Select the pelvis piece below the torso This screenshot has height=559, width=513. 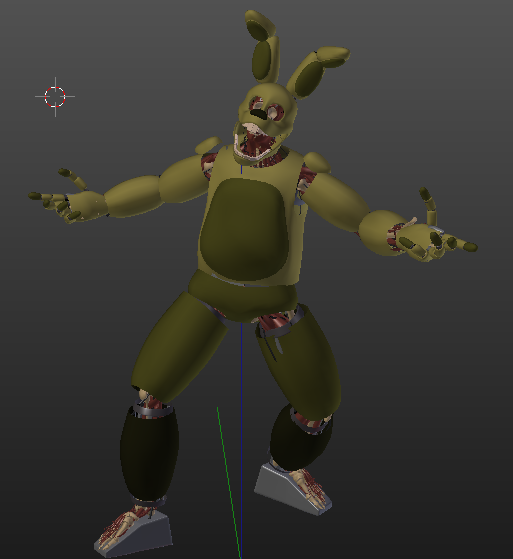coord(243,296)
